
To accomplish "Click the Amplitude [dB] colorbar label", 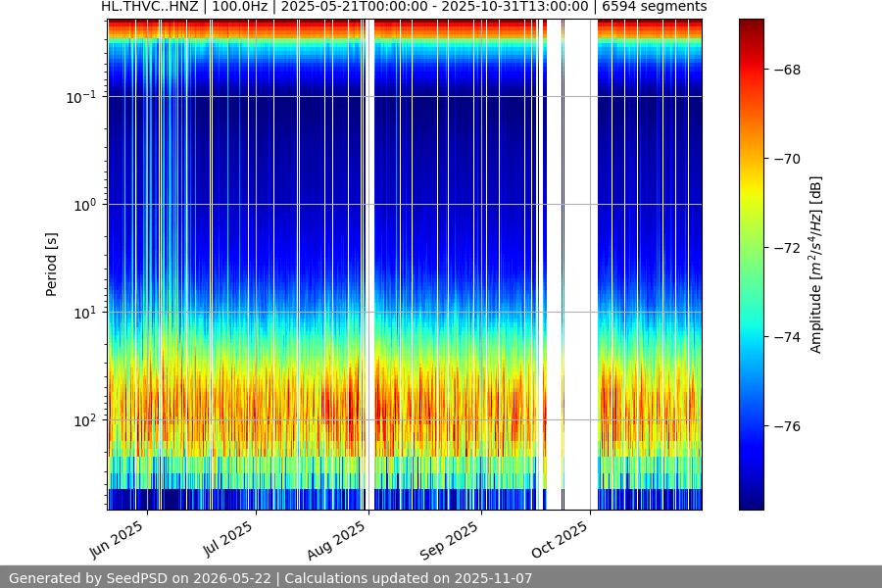I will (x=815, y=265).
